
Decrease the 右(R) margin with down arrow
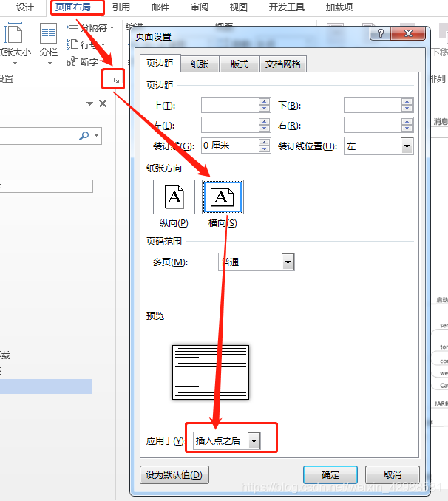pyautogui.click(x=407, y=129)
